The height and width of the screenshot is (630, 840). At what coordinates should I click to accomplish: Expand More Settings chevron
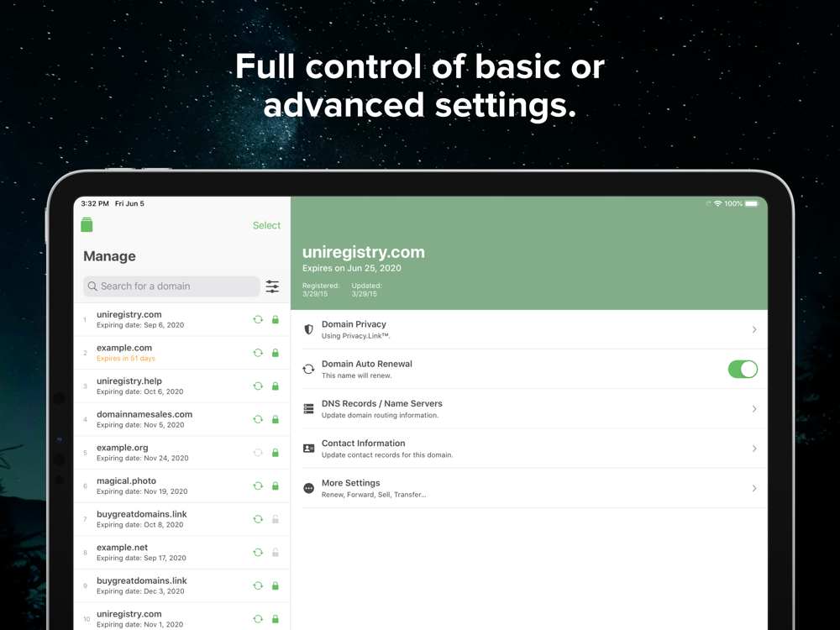coord(753,488)
